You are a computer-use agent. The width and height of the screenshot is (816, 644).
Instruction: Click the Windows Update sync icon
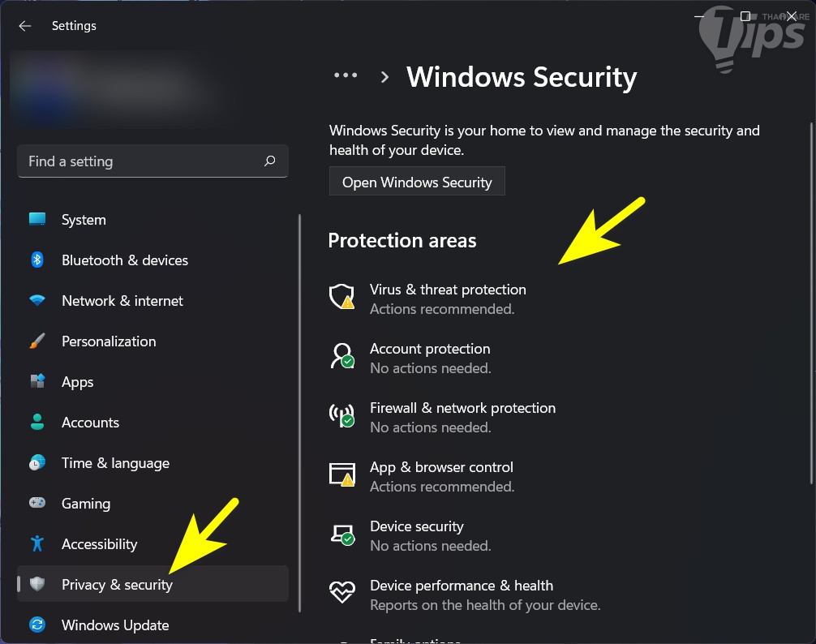(37, 625)
